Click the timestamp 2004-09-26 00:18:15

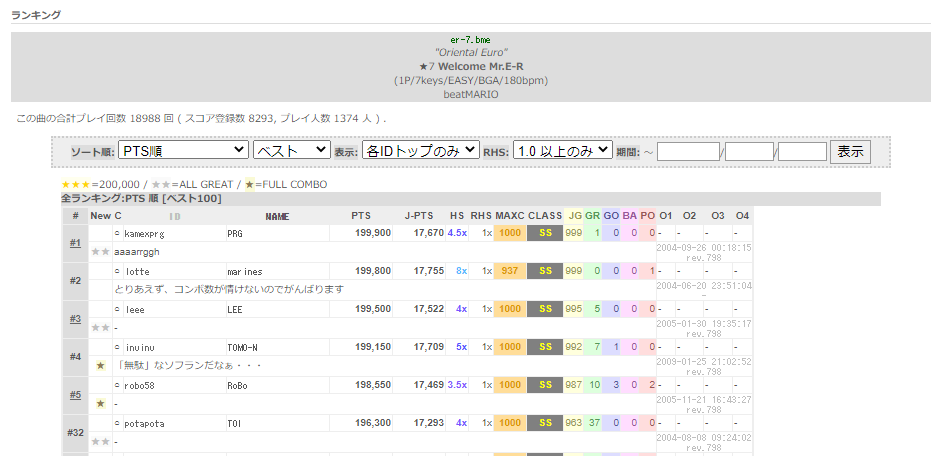click(703, 247)
